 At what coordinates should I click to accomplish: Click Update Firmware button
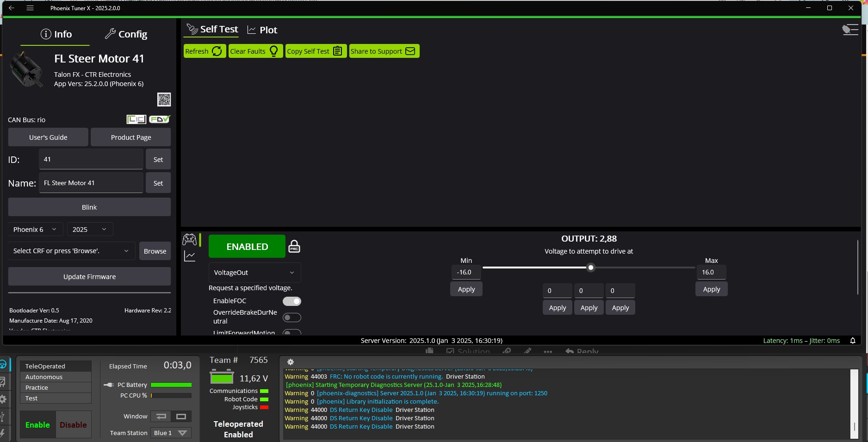coord(89,276)
